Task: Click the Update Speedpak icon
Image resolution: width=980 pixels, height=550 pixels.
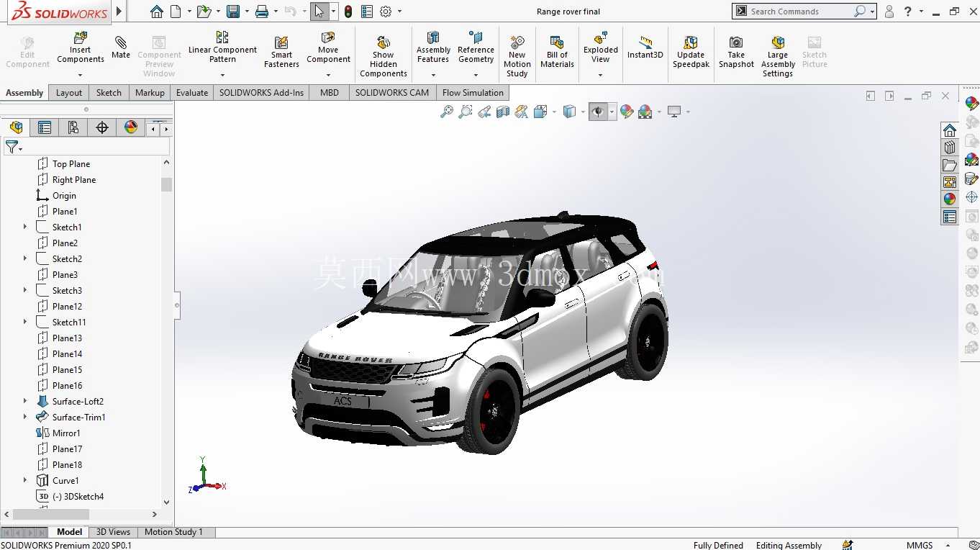Action: tap(691, 52)
